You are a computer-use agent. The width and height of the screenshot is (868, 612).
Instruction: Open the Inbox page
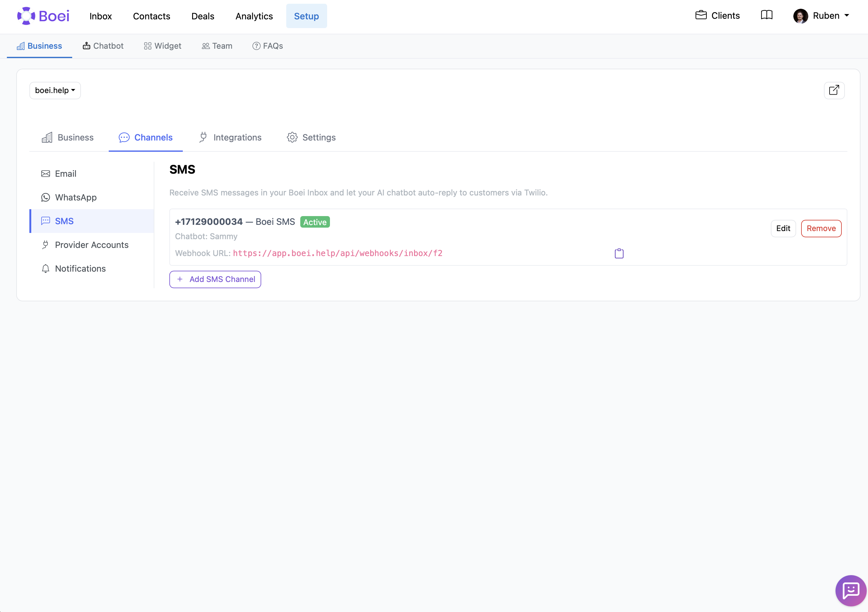[101, 16]
